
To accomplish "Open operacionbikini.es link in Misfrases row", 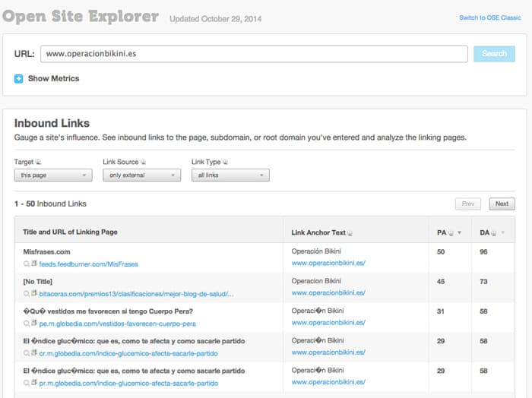I will pyautogui.click(x=328, y=263).
